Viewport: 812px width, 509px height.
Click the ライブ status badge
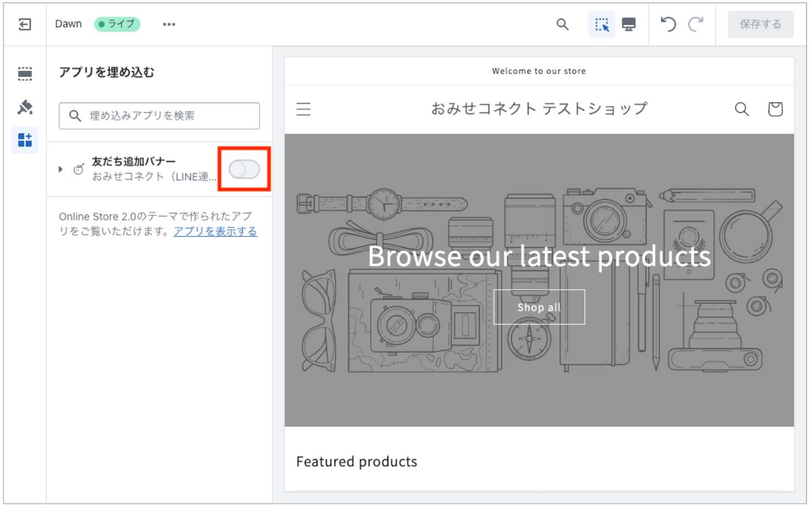coord(117,24)
